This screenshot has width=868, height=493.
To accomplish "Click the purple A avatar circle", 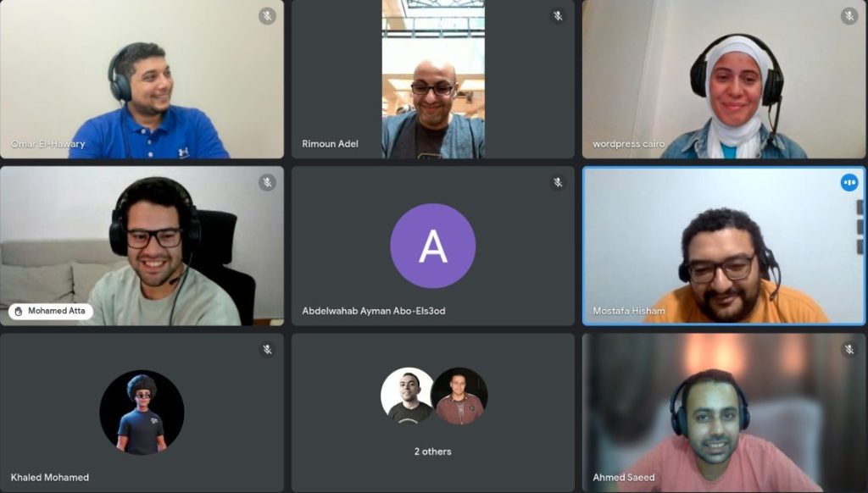I will 433,246.
